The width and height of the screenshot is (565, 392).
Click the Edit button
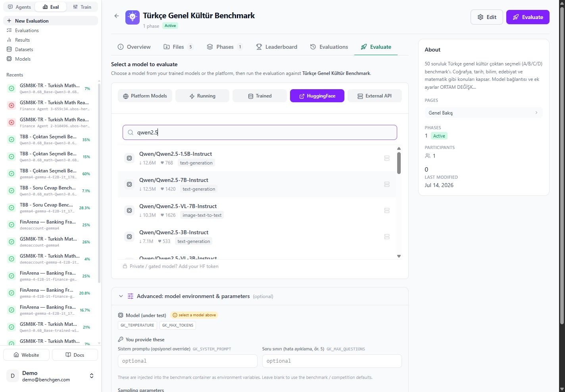pos(487,17)
